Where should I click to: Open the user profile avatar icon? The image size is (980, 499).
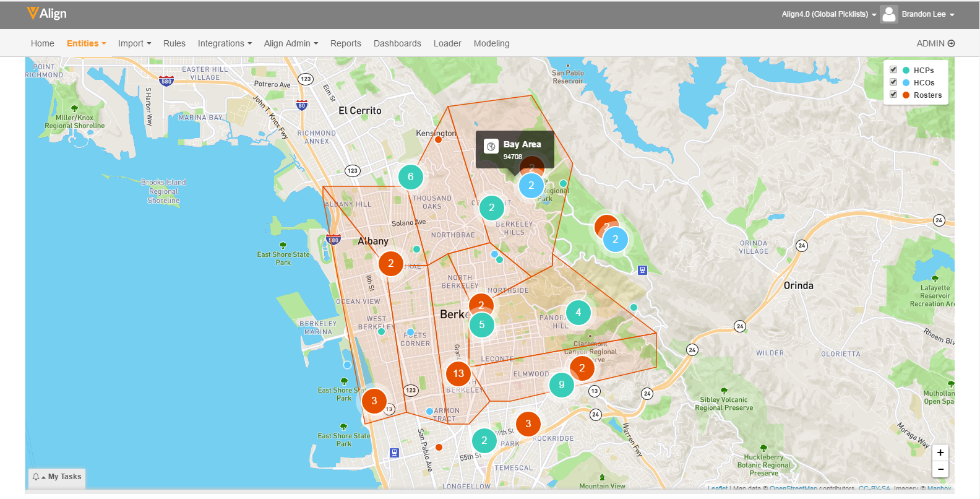(x=888, y=14)
